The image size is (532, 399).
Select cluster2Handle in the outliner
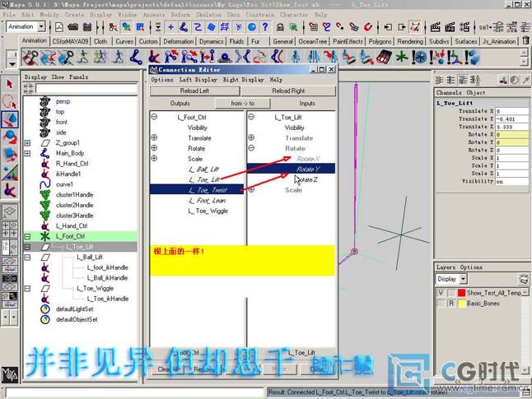pyautogui.click(x=75, y=205)
